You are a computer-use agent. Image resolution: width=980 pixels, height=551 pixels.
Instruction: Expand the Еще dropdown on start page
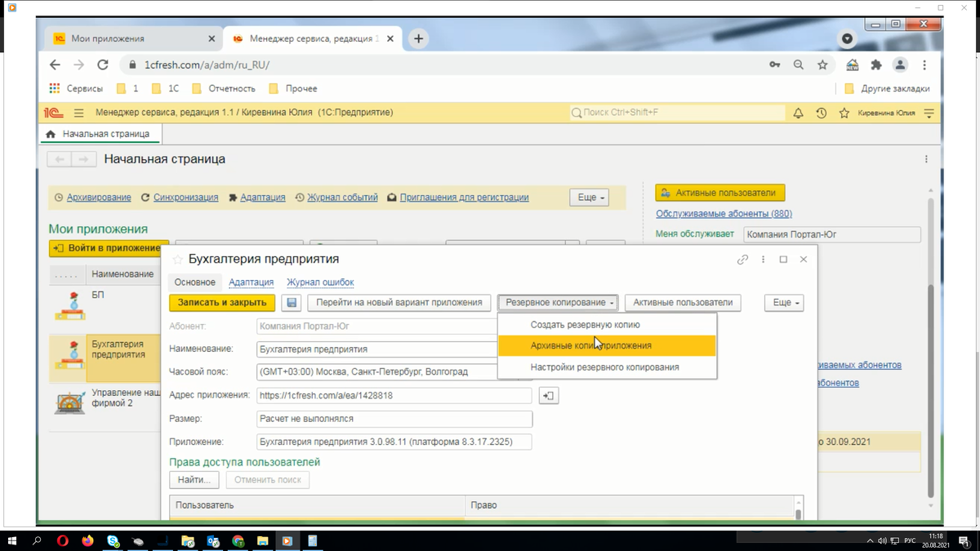pyautogui.click(x=590, y=198)
